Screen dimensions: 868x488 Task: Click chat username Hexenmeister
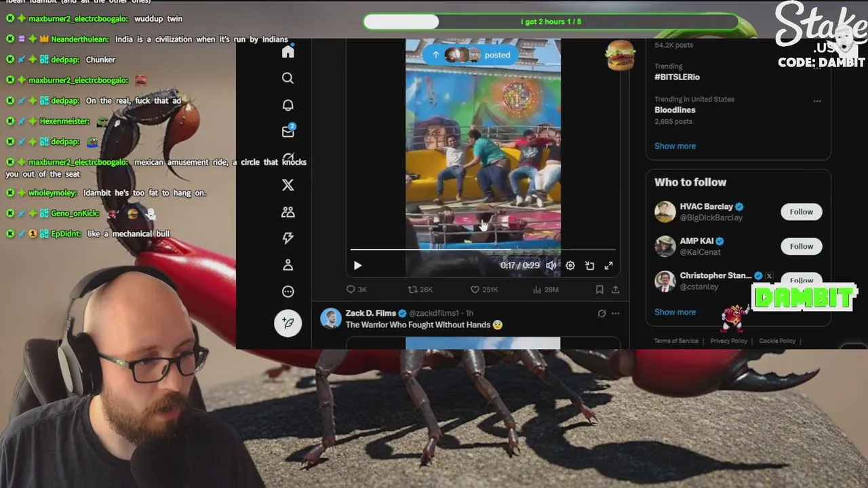point(64,121)
